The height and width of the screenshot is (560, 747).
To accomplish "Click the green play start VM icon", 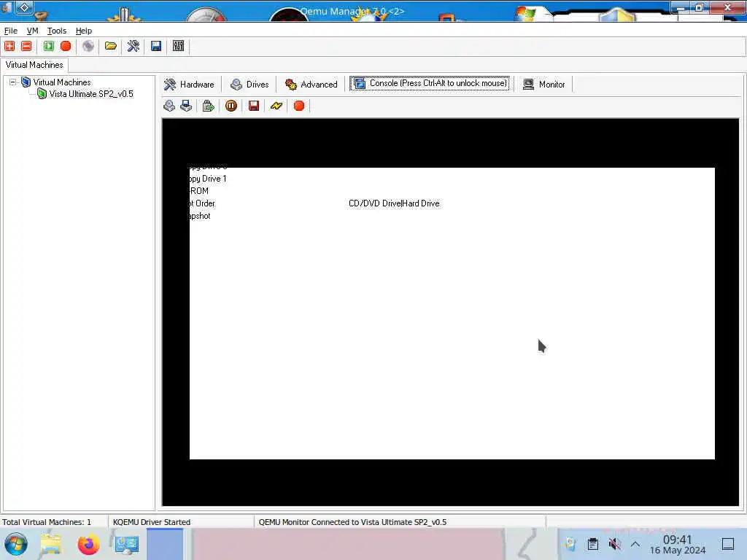I will (x=49, y=46).
